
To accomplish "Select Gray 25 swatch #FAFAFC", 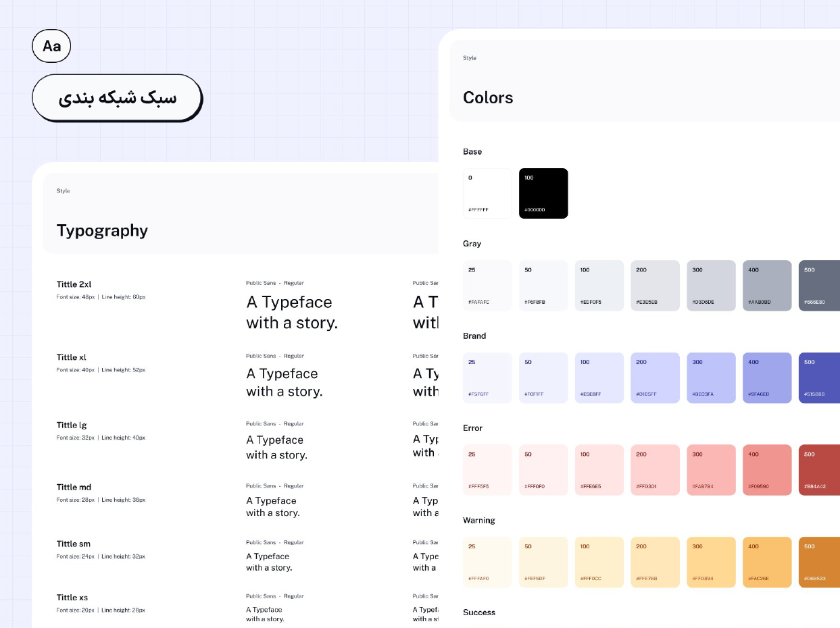I will 487,286.
